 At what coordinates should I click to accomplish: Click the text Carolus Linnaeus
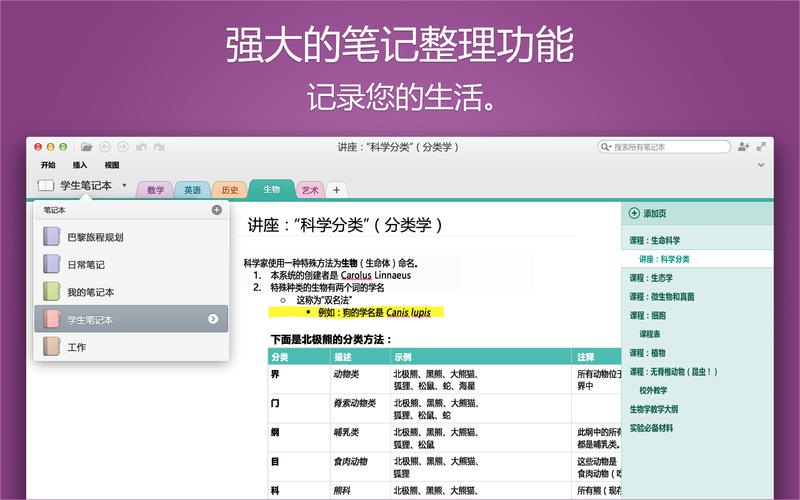coord(376,276)
